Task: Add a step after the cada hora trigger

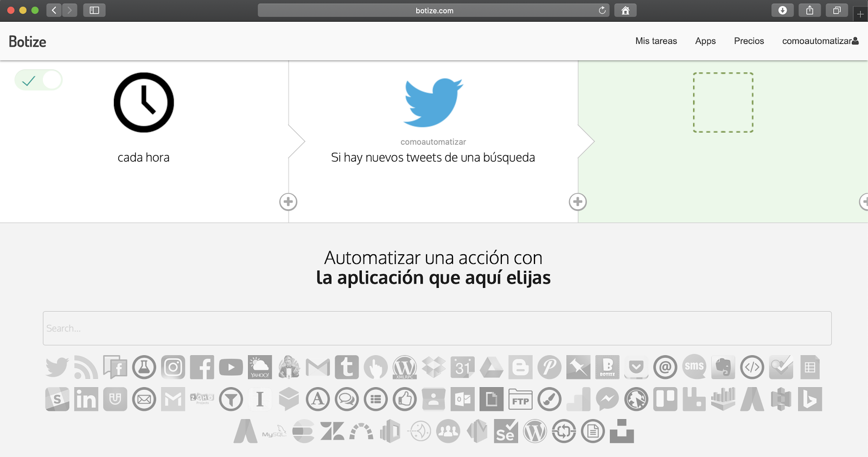Action: [x=288, y=202]
